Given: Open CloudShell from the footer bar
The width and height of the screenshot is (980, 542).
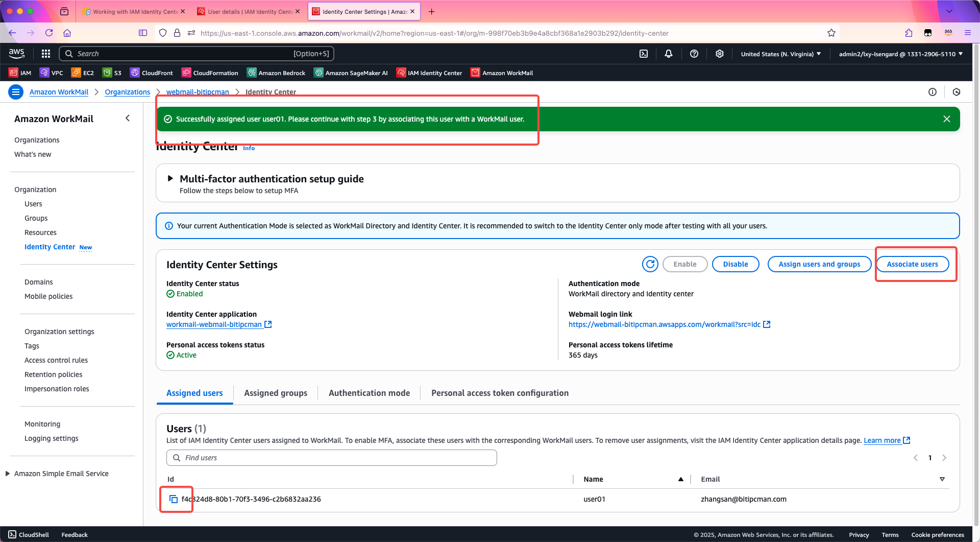Looking at the screenshot, I should point(29,535).
